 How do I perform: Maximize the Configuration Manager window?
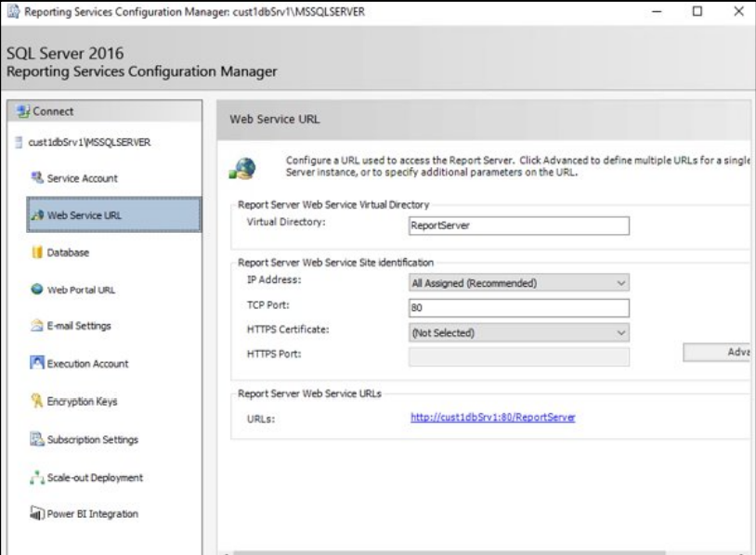tap(697, 11)
